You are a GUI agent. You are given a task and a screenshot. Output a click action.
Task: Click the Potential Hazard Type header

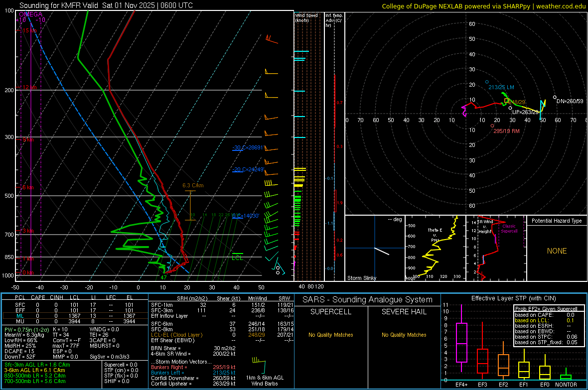pyautogui.click(x=557, y=221)
